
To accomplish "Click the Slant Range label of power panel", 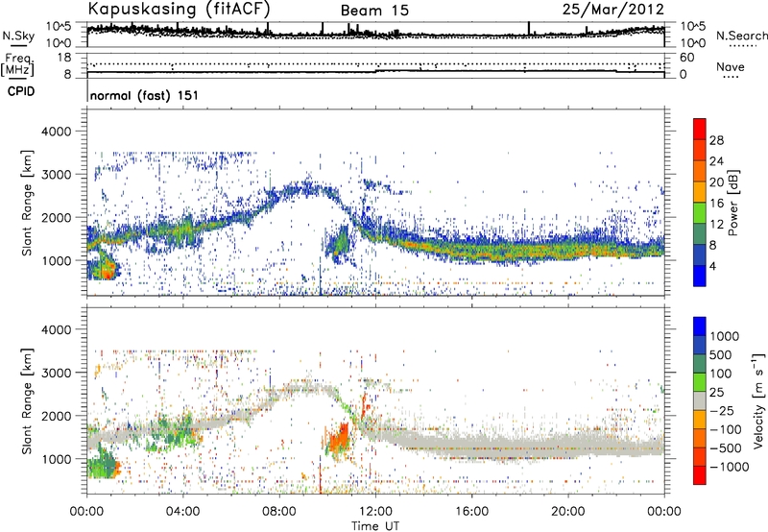I will point(27,203).
